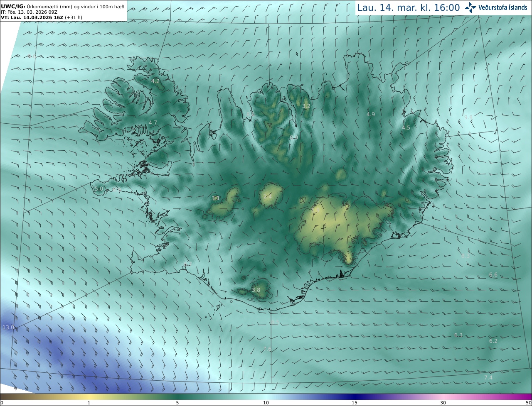Click the 1 tick on the colour scale

tap(89, 403)
